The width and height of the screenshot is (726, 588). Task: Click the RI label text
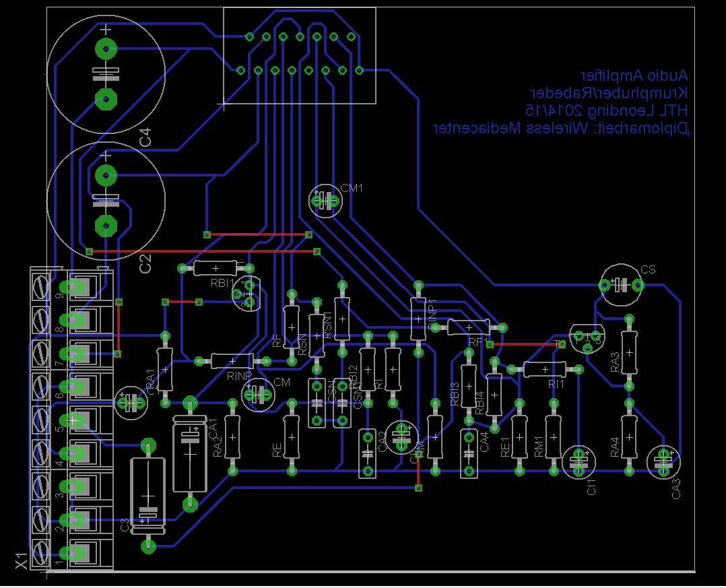pos(378,384)
